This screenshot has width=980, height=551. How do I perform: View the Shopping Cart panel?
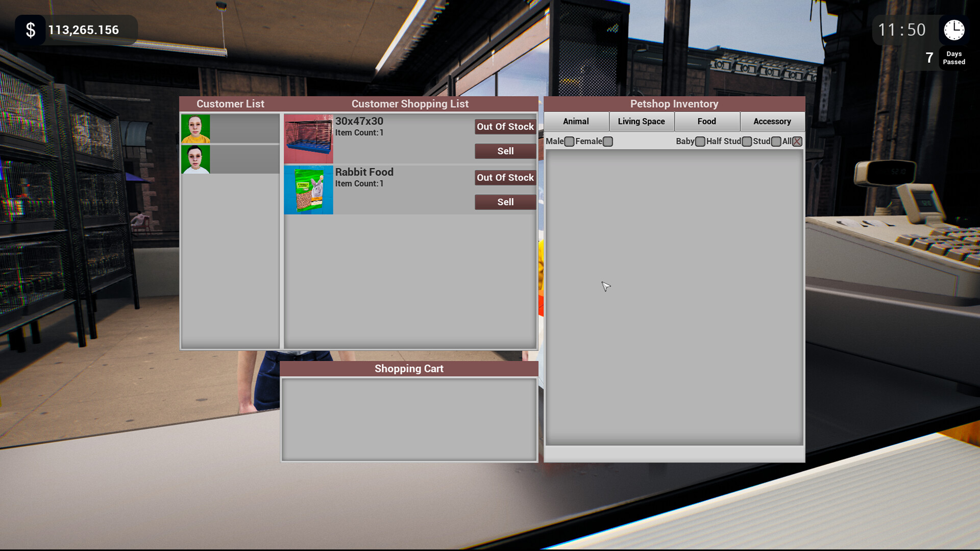click(409, 368)
